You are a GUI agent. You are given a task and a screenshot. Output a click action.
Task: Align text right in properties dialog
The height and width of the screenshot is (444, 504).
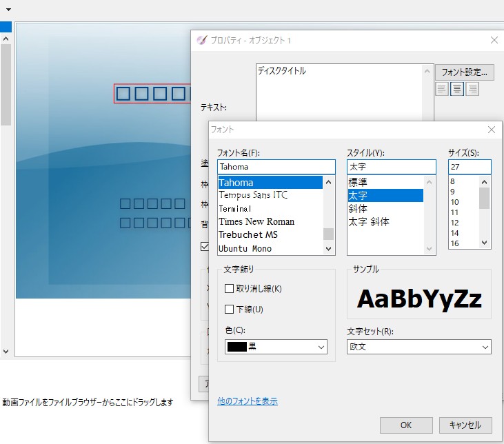(472, 89)
